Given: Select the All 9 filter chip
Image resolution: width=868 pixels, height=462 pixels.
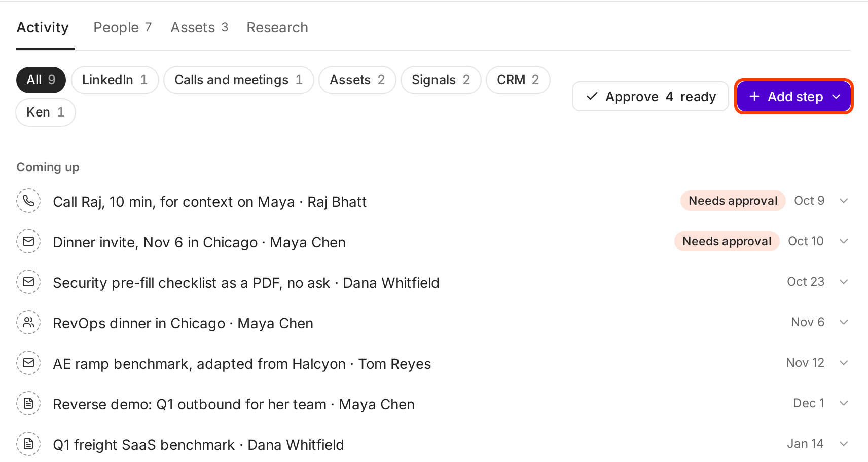Looking at the screenshot, I should point(41,80).
